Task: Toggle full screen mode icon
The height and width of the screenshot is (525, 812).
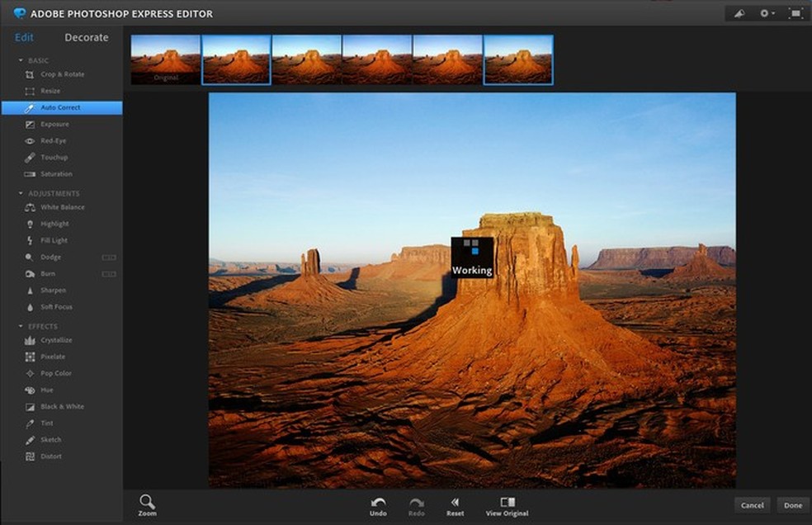Action: click(x=795, y=13)
